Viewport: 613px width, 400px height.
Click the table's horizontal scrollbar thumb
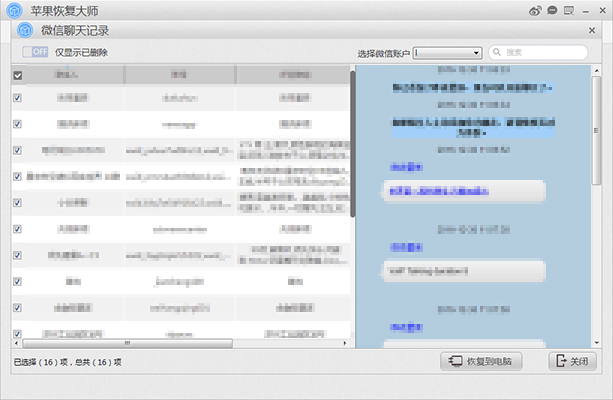pyautogui.click(x=127, y=343)
